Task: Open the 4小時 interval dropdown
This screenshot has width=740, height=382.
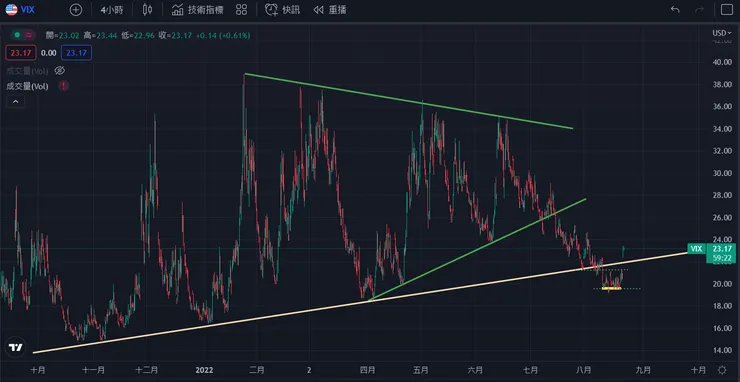Action: (x=112, y=9)
